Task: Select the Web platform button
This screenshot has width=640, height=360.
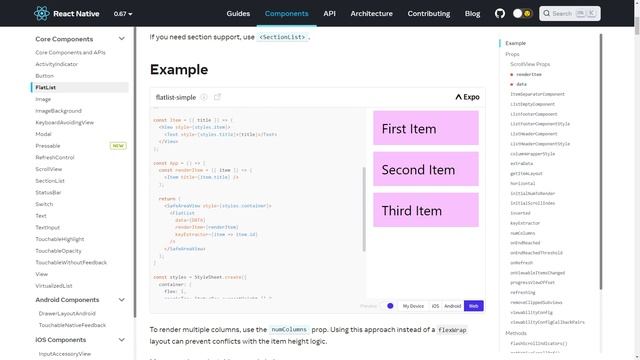Action: pyautogui.click(x=473, y=306)
